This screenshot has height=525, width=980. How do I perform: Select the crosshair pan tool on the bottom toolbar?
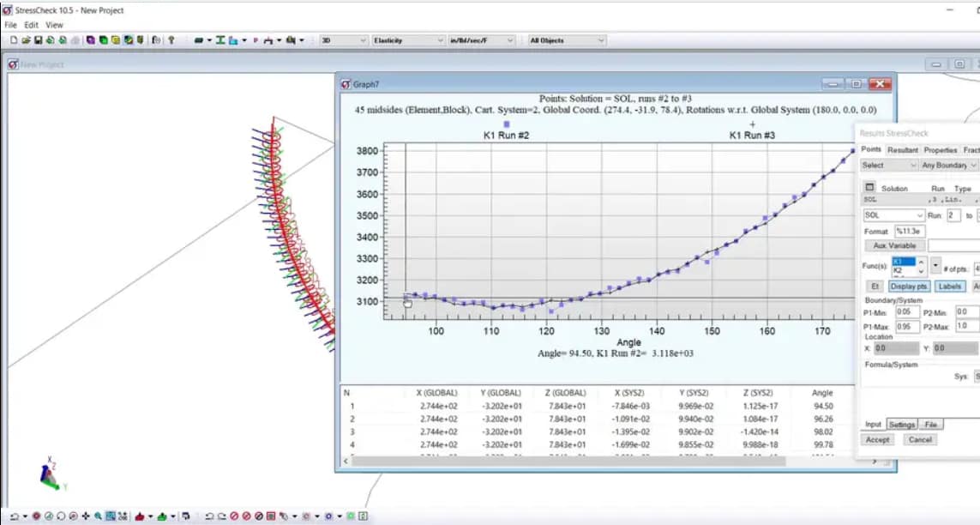point(86,516)
